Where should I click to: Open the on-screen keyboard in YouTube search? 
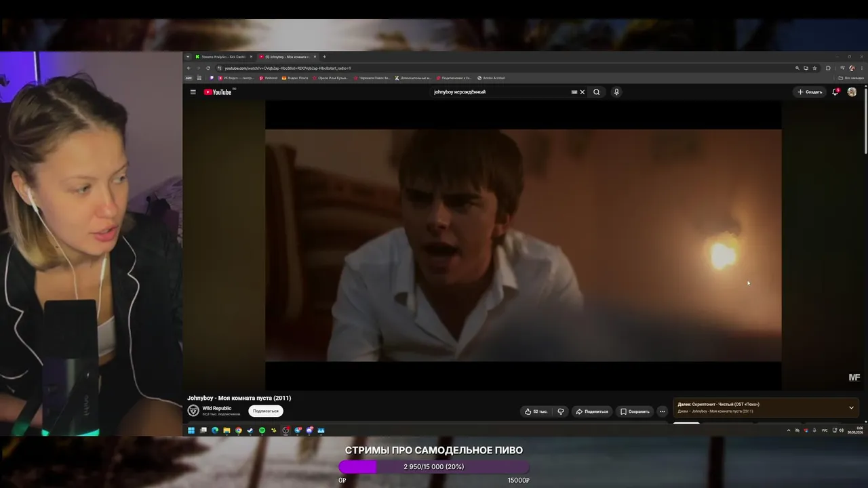coord(574,92)
